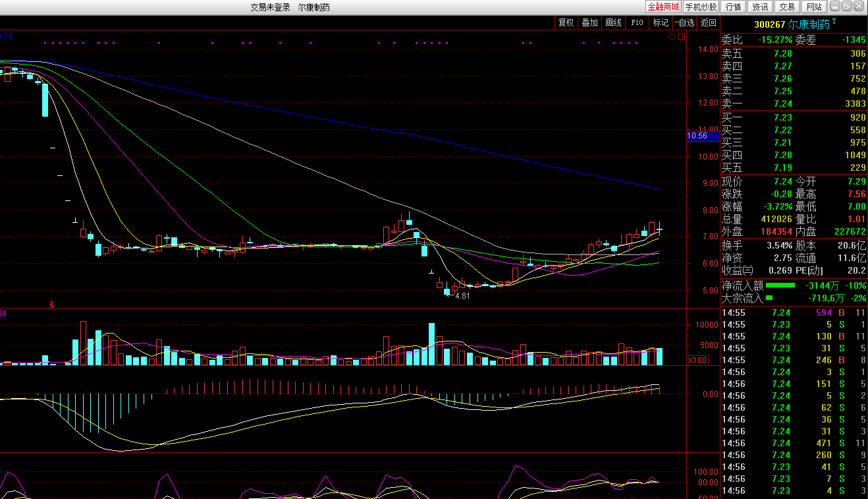Click the 大宗流入 small green bar
868x499 pixels.
(x=769, y=298)
